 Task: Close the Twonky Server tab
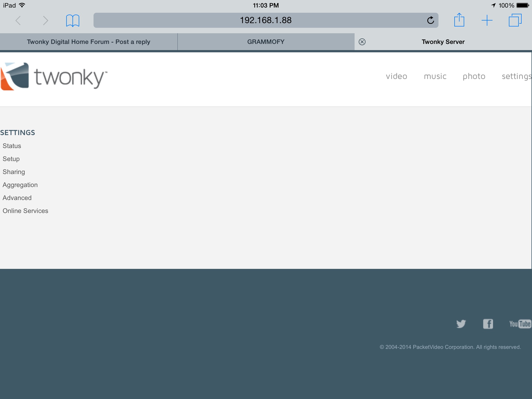[x=362, y=42]
